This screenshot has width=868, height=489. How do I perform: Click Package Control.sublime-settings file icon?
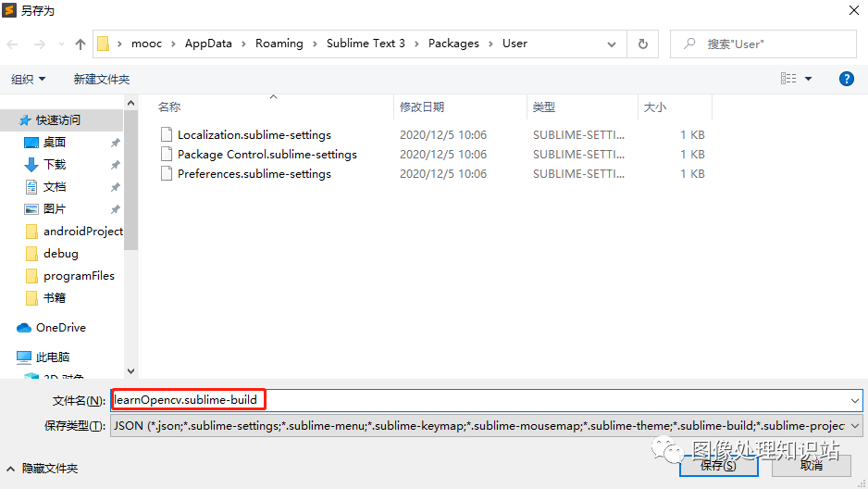(x=166, y=154)
